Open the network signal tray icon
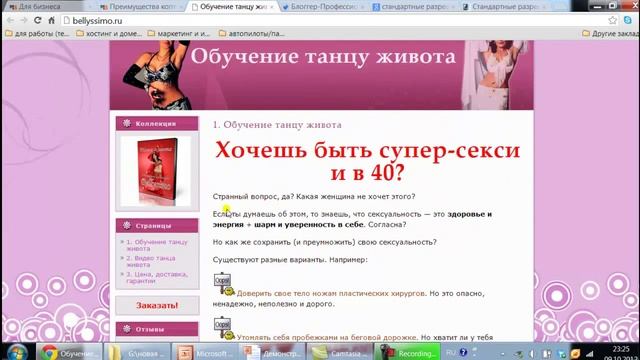This screenshot has height=360, width=640. click(590, 353)
